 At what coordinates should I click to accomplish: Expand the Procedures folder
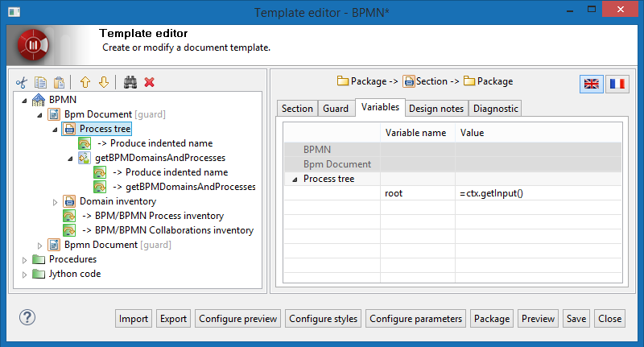24,260
